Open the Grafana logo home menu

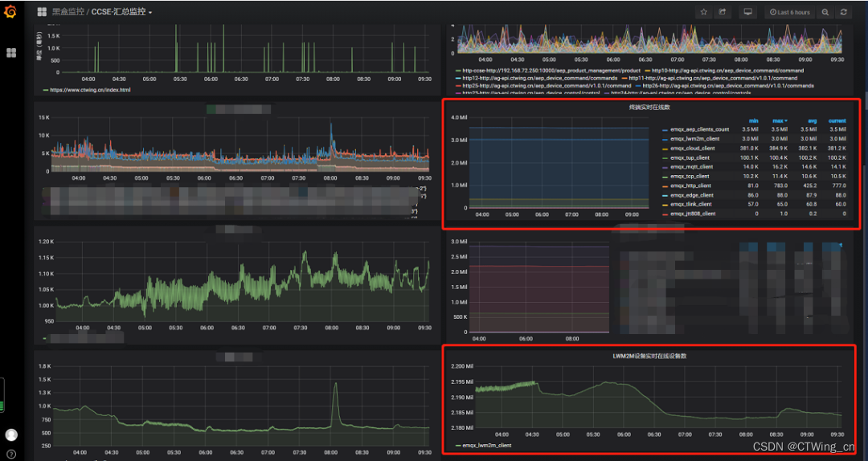click(x=10, y=11)
